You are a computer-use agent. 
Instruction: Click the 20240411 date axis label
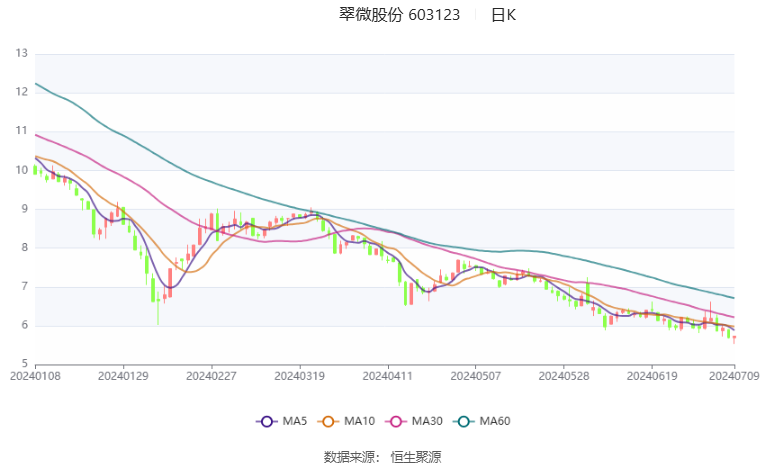coord(386,376)
